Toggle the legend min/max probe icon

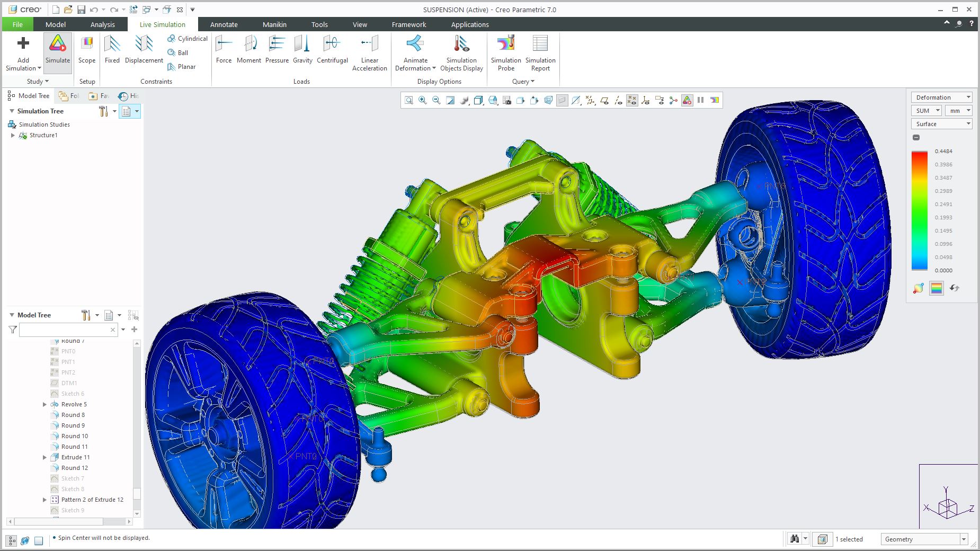pyautogui.click(x=919, y=288)
